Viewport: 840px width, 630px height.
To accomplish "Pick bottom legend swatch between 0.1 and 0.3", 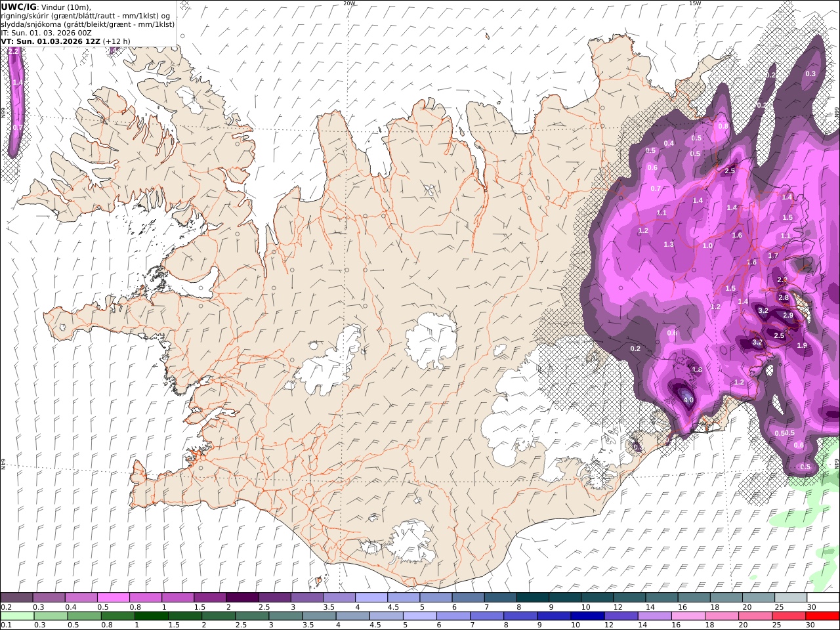I will point(16,616).
